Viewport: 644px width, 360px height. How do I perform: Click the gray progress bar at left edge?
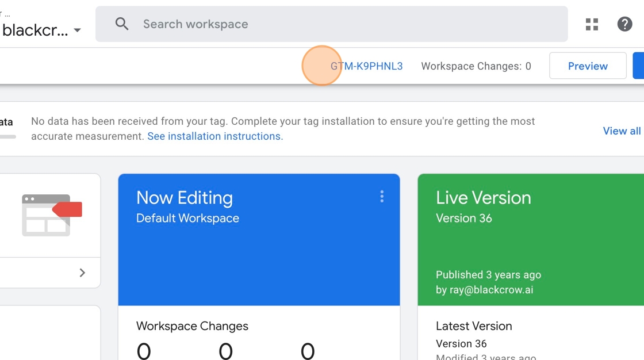(7, 136)
